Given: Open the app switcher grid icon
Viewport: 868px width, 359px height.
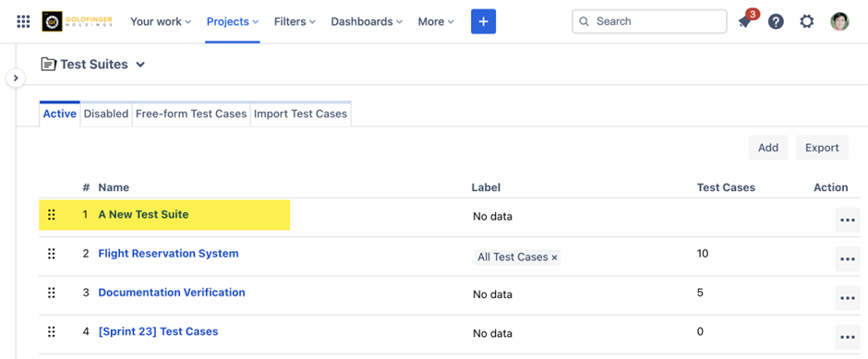Looking at the screenshot, I should click(x=23, y=21).
